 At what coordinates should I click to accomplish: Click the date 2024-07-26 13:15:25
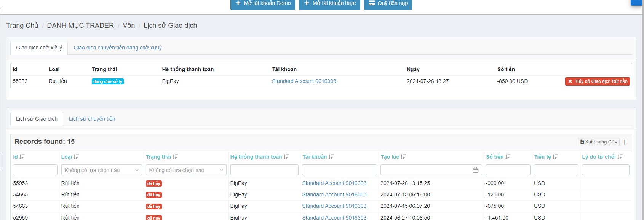(405, 183)
